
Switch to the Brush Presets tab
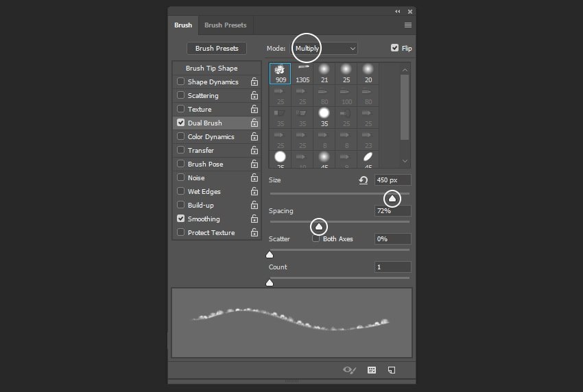[x=226, y=25]
